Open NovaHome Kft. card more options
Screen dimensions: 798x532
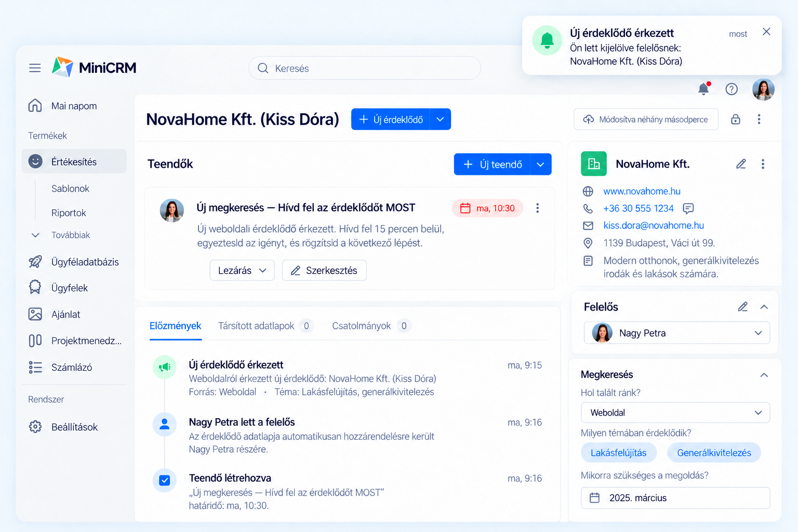(x=763, y=164)
